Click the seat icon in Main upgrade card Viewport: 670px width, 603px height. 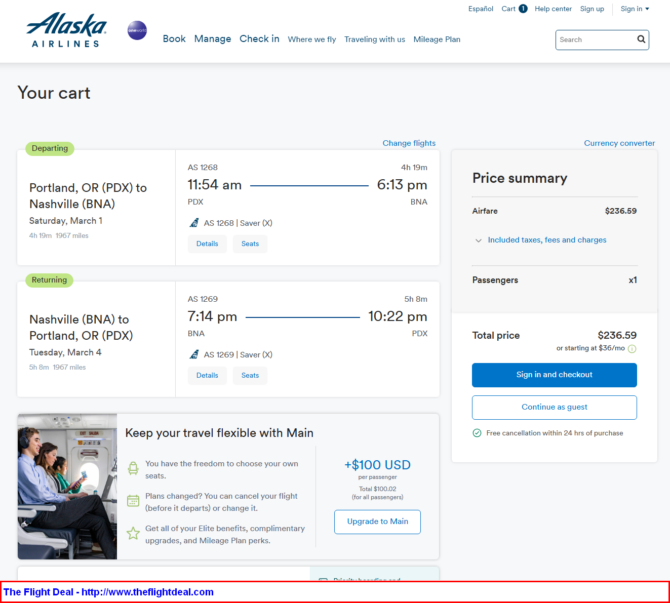pos(133,468)
